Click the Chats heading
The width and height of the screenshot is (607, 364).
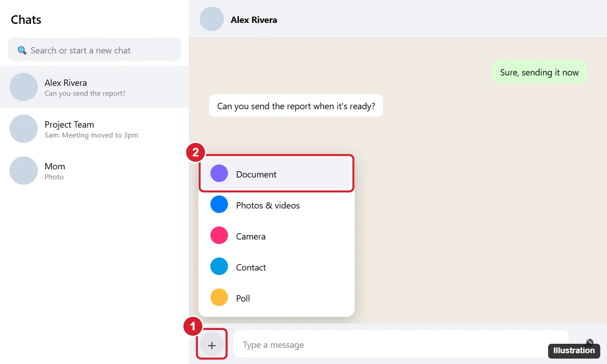[x=26, y=20]
